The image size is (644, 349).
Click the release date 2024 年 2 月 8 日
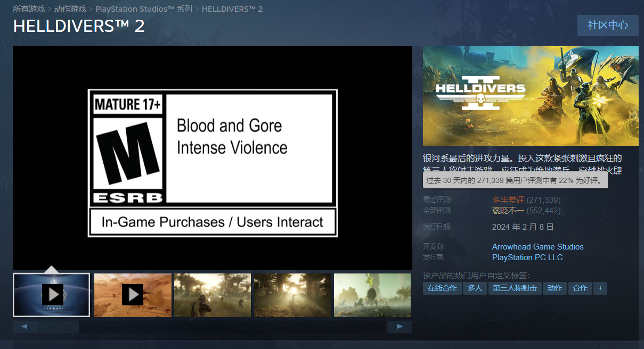(x=523, y=227)
